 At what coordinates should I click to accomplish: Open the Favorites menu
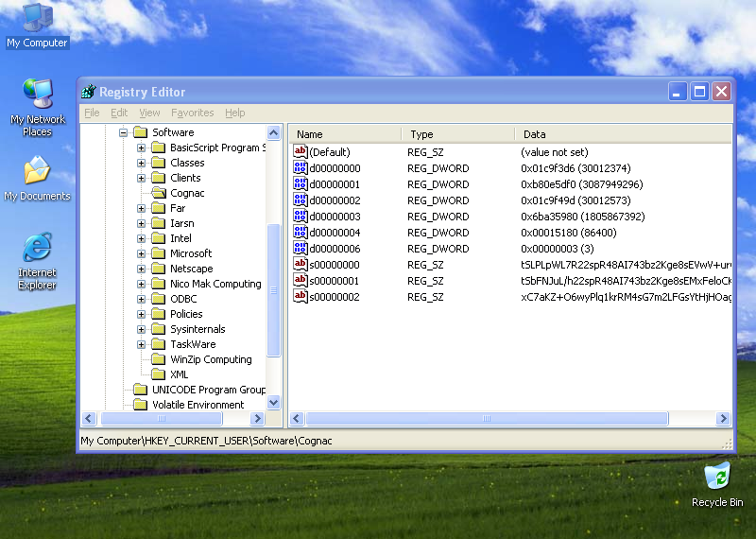tap(193, 113)
